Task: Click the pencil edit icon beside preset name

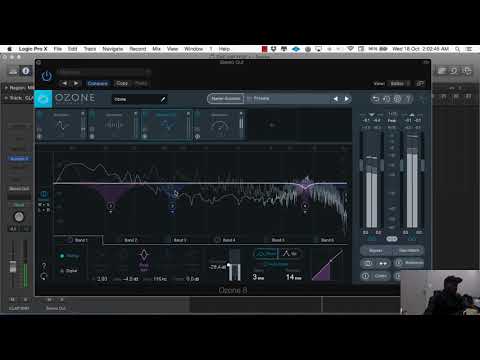Action: pyautogui.click(x=163, y=99)
